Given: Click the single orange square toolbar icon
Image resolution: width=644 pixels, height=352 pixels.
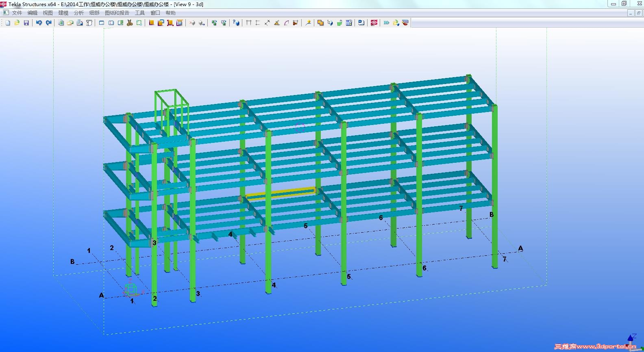Looking at the screenshot, I should [x=152, y=23].
